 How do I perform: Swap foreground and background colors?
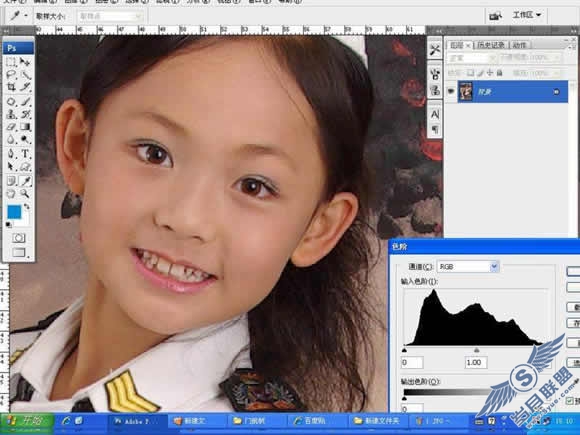click(x=27, y=206)
